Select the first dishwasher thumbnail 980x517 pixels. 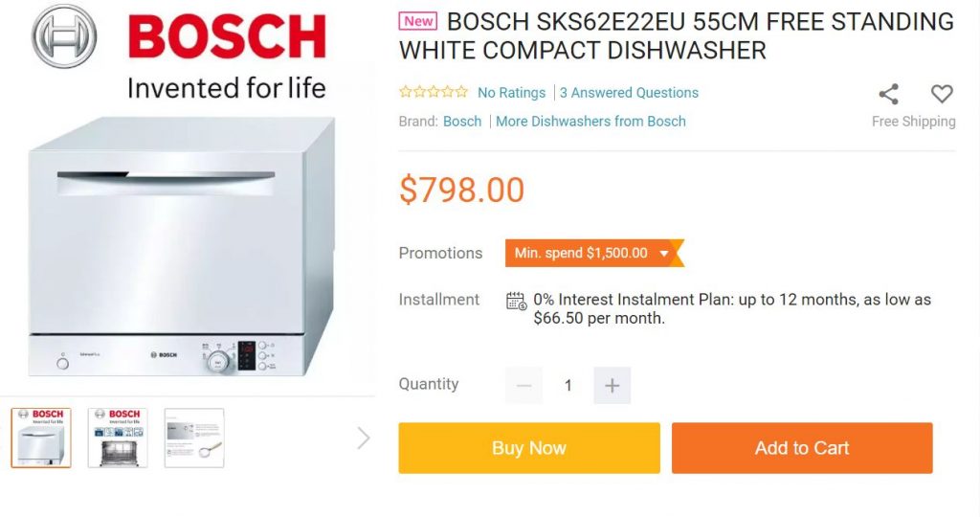click(x=41, y=438)
